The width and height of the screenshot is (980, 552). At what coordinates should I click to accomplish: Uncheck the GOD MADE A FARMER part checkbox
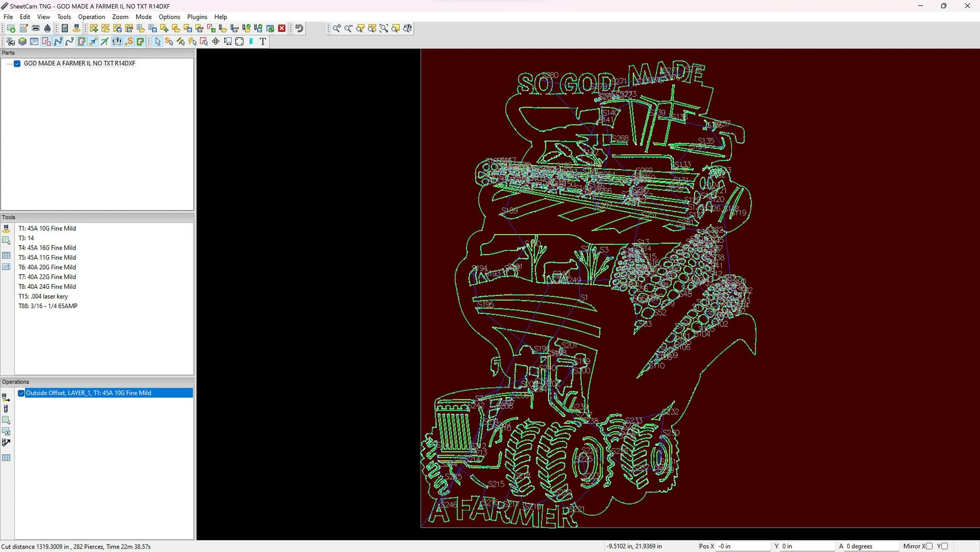[x=17, y=64]
